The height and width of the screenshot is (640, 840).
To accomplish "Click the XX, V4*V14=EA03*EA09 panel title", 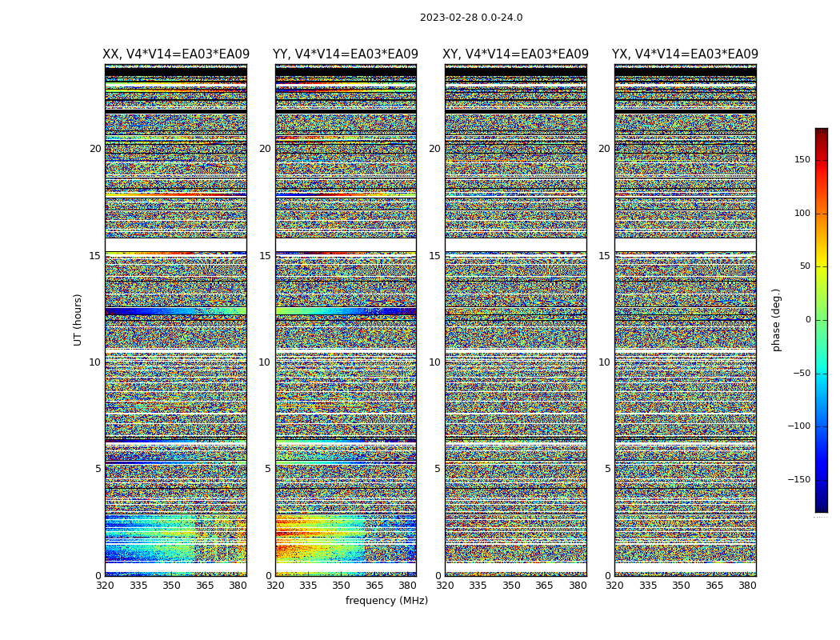I will [x=176, y=54].
